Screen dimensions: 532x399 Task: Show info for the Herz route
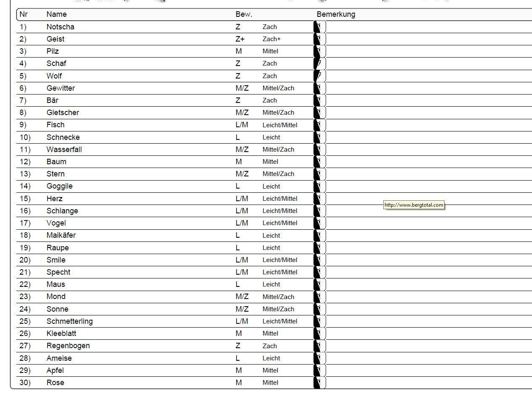coord(320,199)
